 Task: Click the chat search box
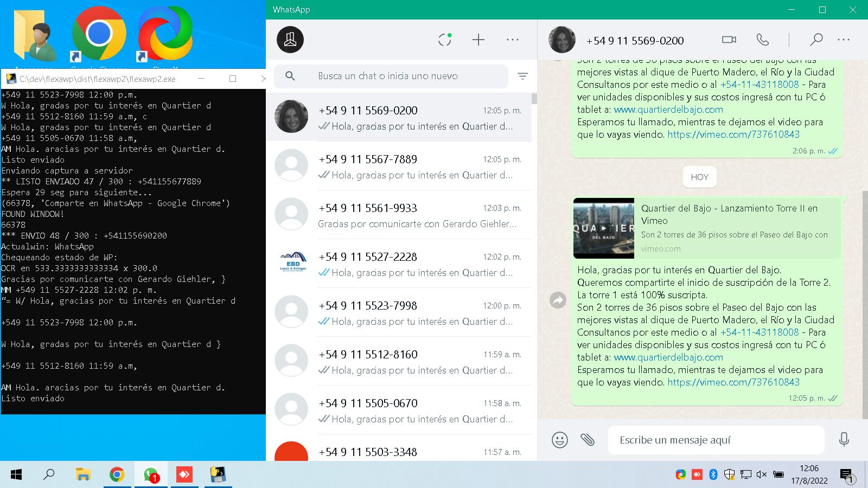tap(391, 76)
